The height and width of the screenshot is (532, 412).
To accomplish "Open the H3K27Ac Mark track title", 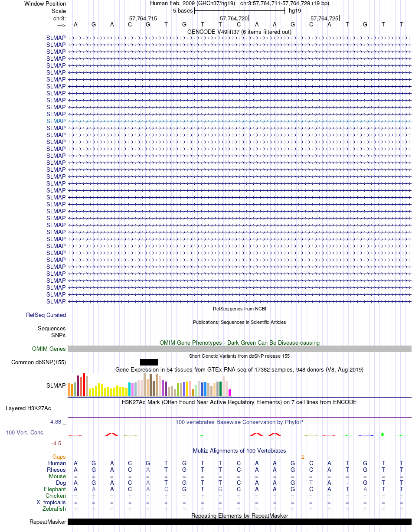I will [239, 402].
